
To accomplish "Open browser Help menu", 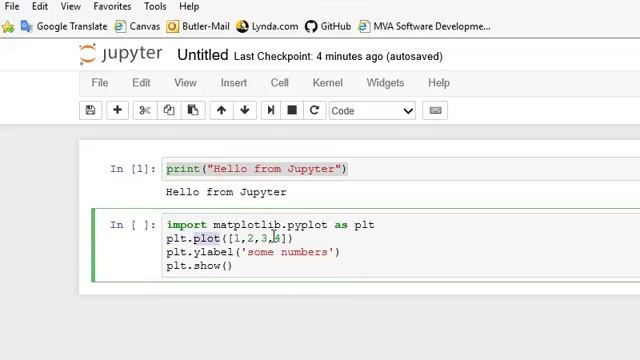I will pos(189,7).
